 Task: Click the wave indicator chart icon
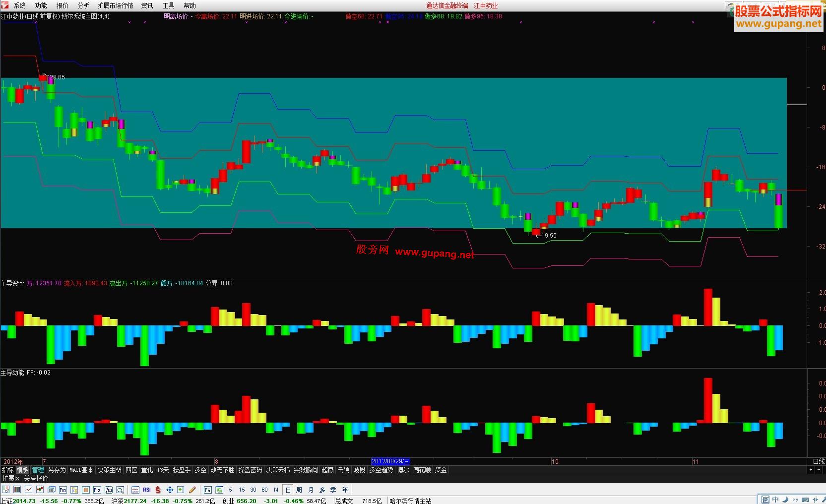135,490
